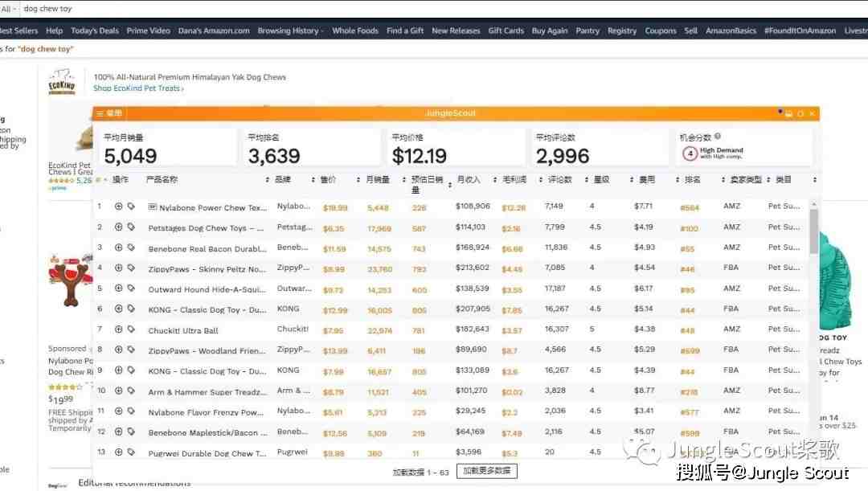Minimize the JungleScout panel window
This screenshot has height=491, width=868.
[x=789, y=113]
